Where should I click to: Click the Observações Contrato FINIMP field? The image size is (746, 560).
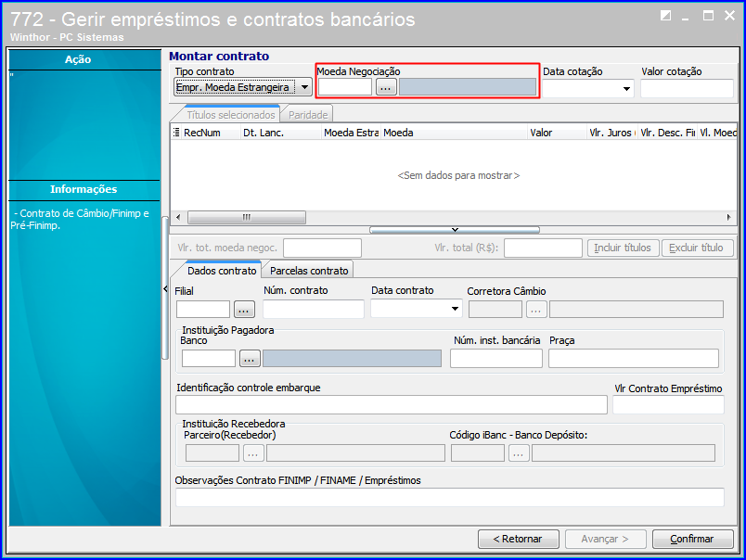coord(450,497)
